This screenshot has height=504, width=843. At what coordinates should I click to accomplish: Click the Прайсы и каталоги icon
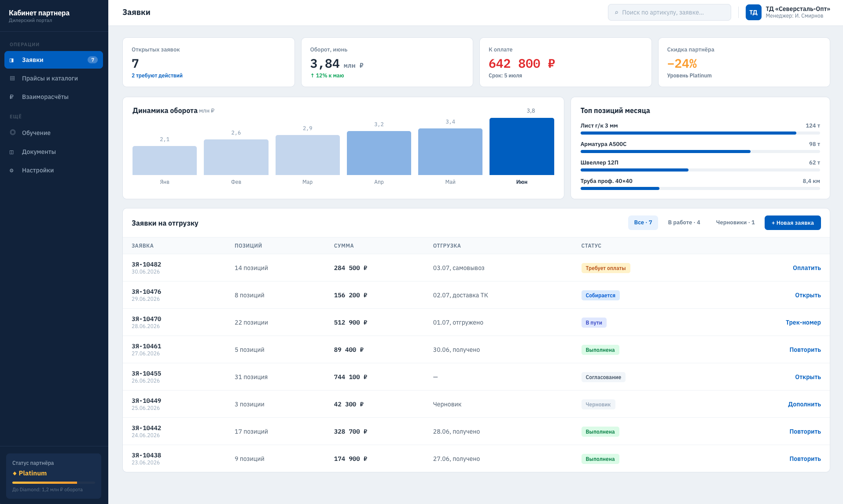click(12, 78)
